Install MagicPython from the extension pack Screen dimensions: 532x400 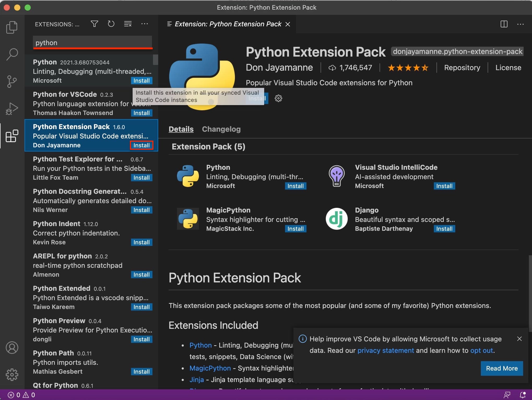coord(295,229)
